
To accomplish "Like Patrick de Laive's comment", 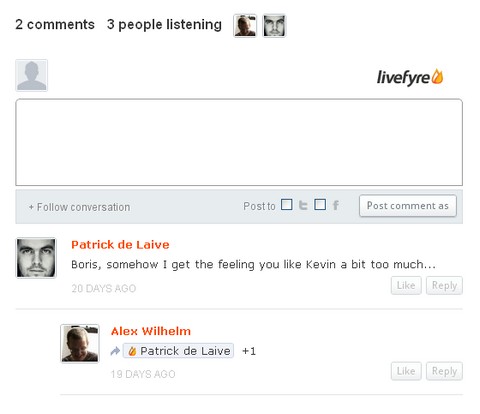I will 406,286.
